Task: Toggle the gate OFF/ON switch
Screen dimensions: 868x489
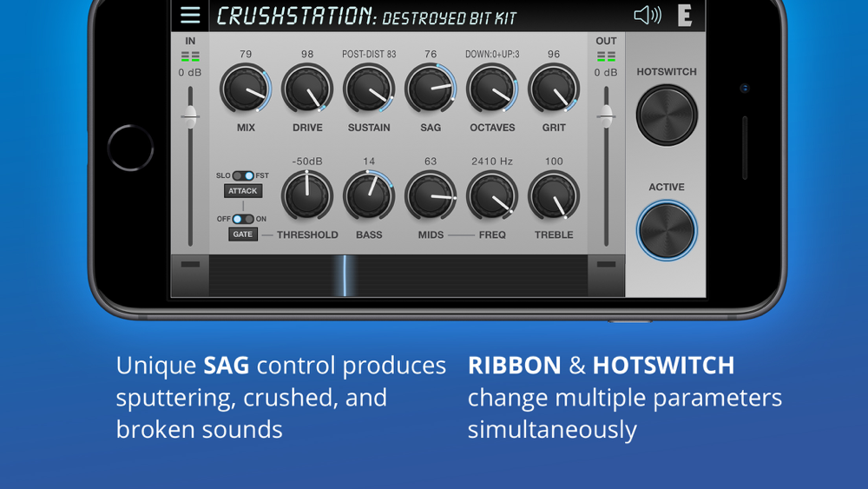Action: click(x=242, y=219)
